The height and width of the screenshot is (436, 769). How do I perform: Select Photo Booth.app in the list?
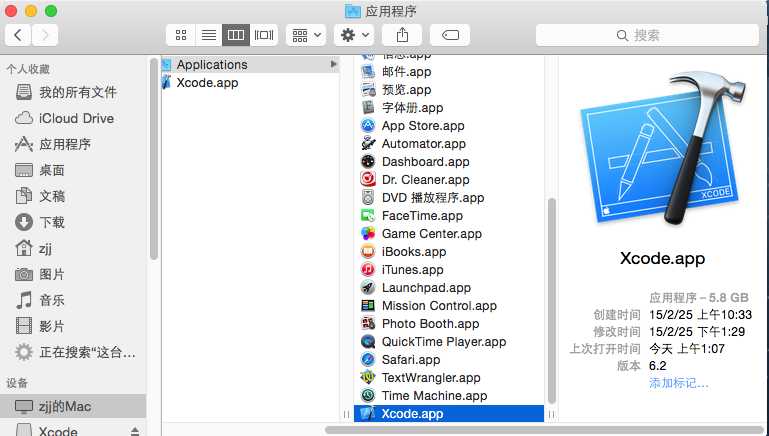pyautogui.click(x=449, y=323)
